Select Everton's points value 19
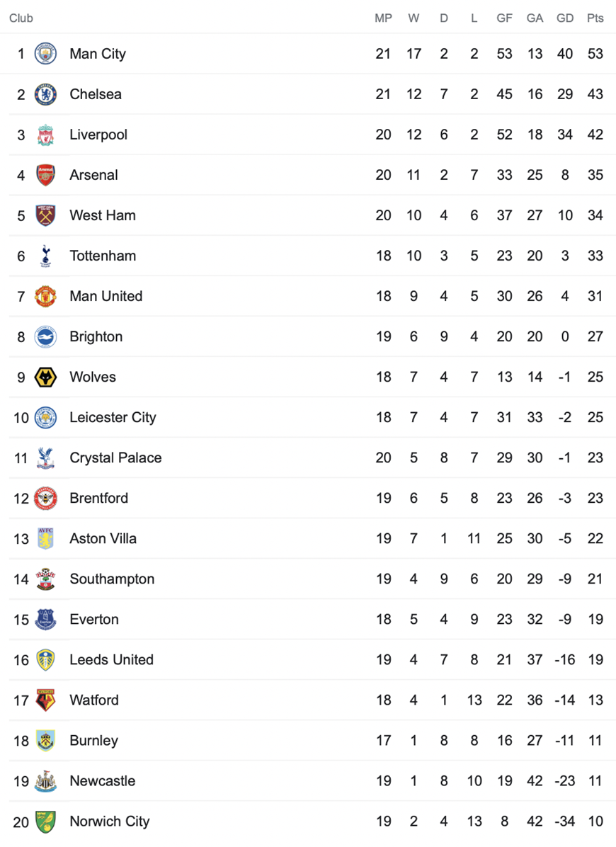616x847 pixels. click(595, 619)
